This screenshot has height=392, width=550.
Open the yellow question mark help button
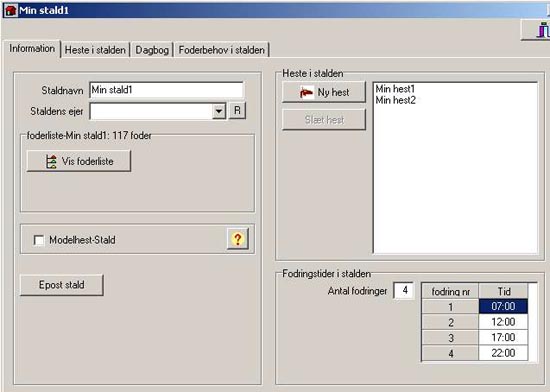pos(237,239)
